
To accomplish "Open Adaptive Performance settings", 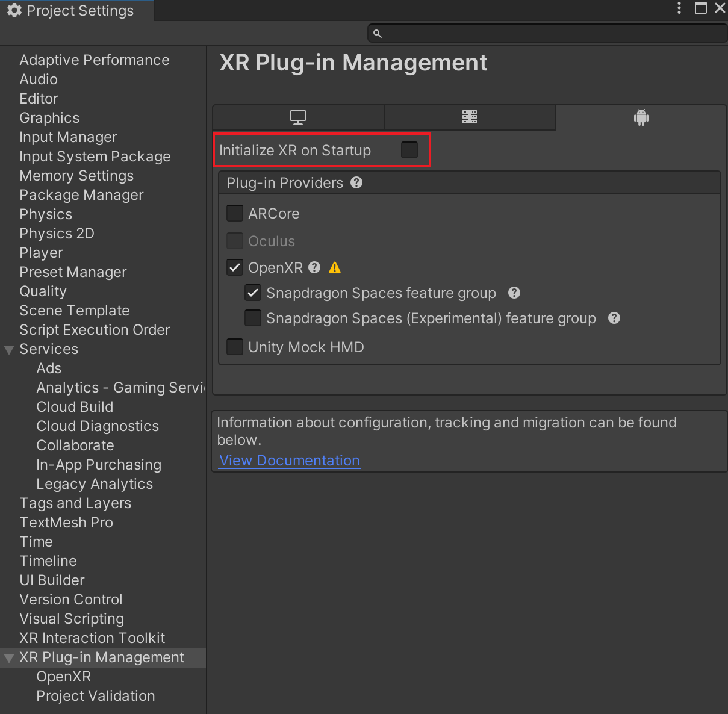I will point(95,60).
